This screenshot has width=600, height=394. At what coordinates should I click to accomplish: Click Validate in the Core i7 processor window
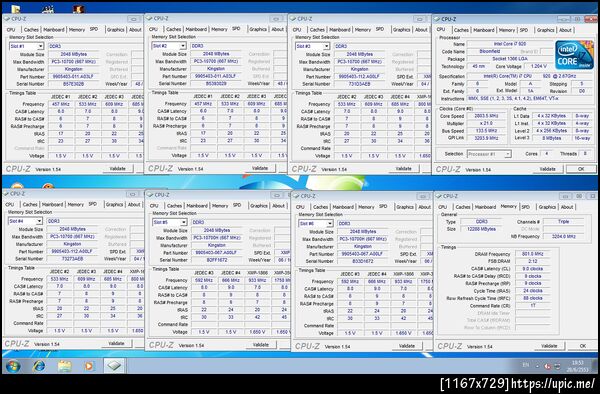click(x=548, y=169)
